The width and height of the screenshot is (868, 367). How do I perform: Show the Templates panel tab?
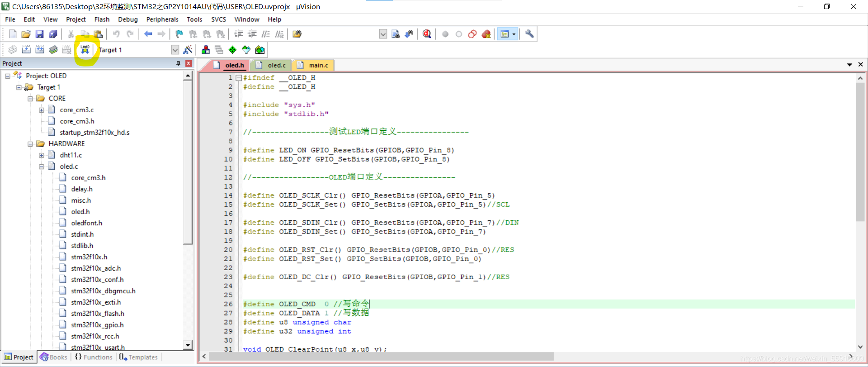click(138, 357)
